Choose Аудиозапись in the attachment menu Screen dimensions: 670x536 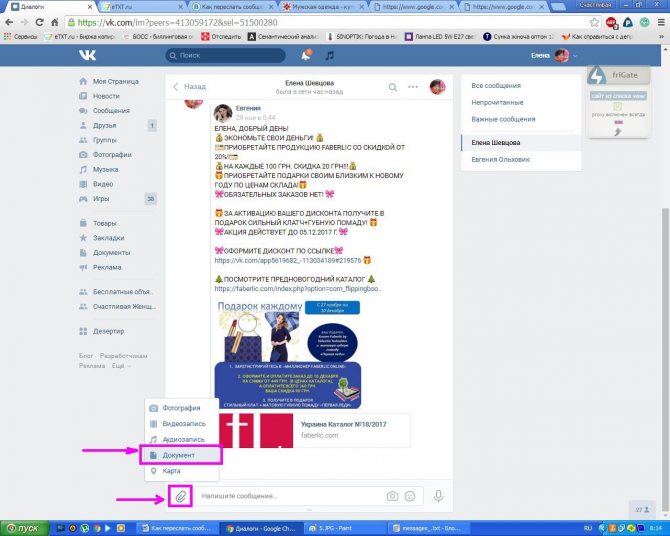182,439
